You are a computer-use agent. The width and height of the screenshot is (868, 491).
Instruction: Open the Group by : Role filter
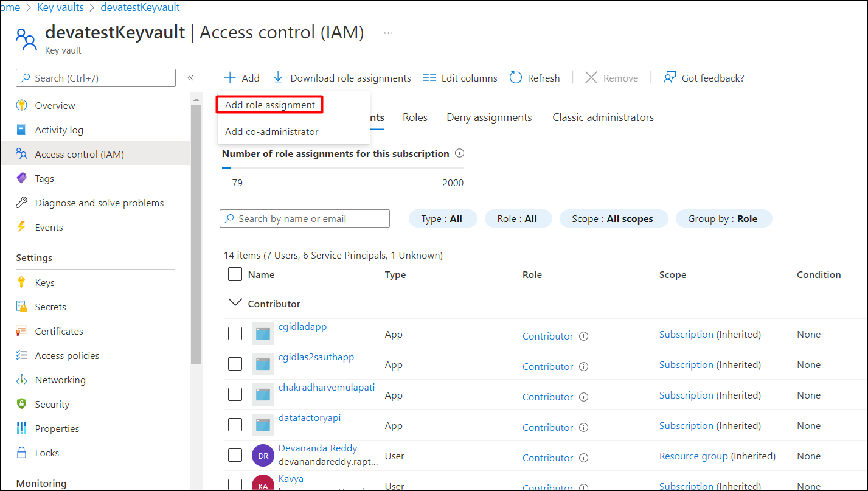click(723, 218)
